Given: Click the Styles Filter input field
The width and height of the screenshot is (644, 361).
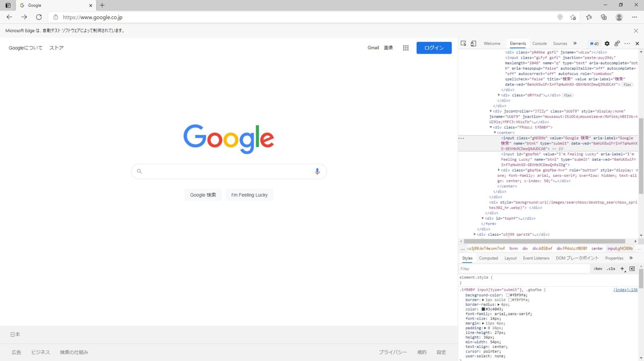Looking at the screenshot, I should click(x=524, y=269).
